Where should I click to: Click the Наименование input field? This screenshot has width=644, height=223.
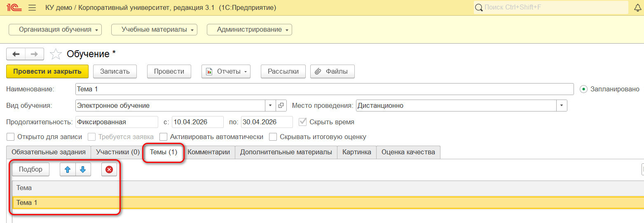(x=325, y=89)
